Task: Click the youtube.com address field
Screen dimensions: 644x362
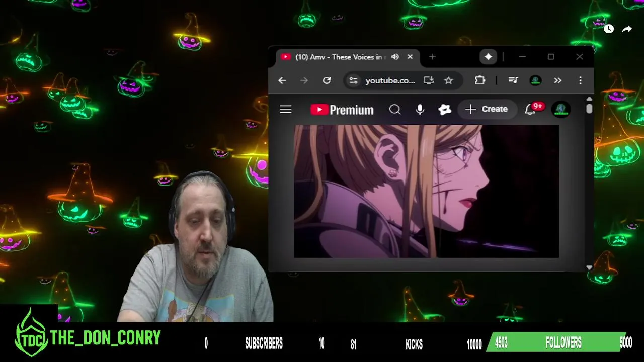Action: point(390,80)
